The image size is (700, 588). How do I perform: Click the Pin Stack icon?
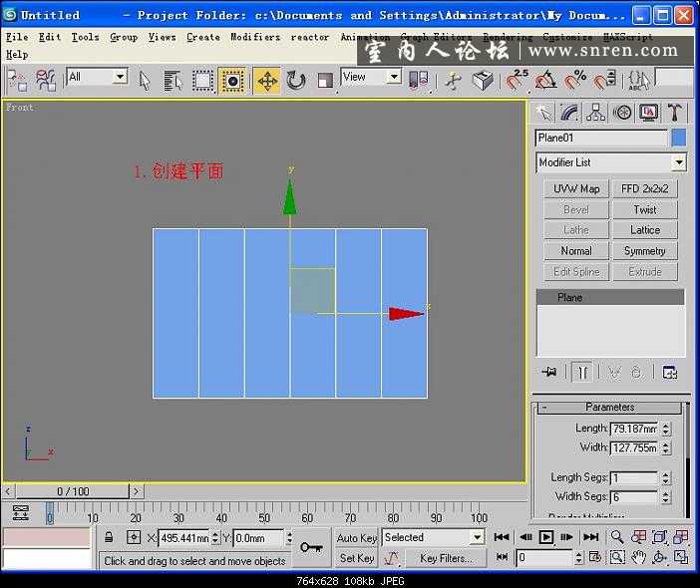pos(549,372)
